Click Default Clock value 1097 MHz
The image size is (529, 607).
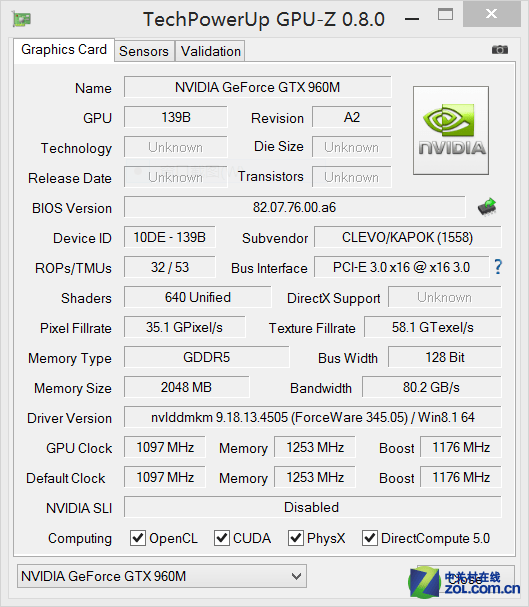click(165, 477)
